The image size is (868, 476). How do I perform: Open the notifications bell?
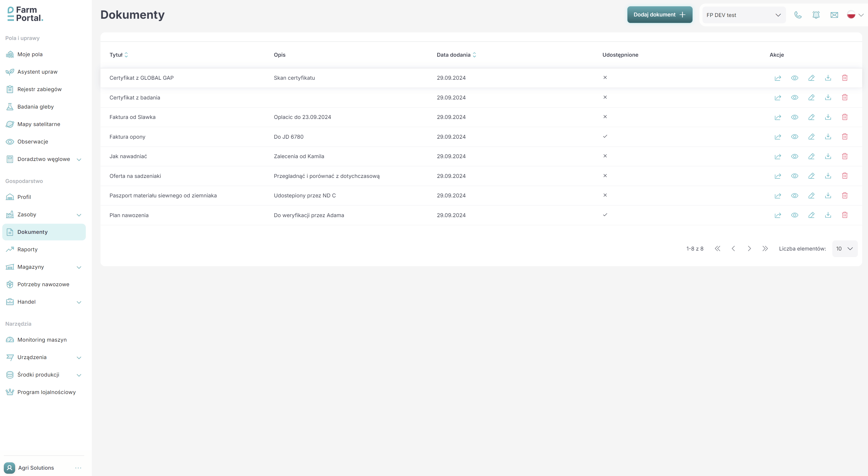[816, 15]
